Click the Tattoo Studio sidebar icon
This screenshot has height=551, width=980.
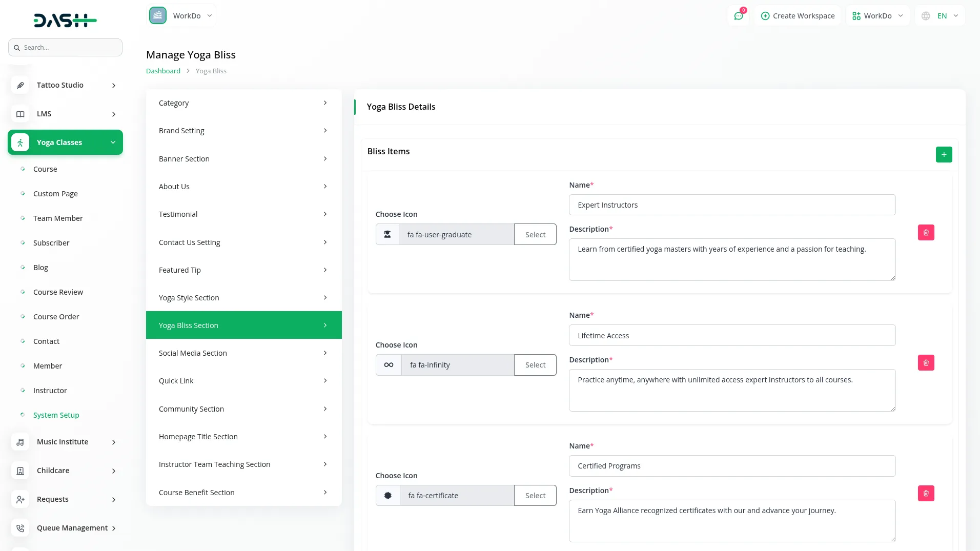click(21, 85)
